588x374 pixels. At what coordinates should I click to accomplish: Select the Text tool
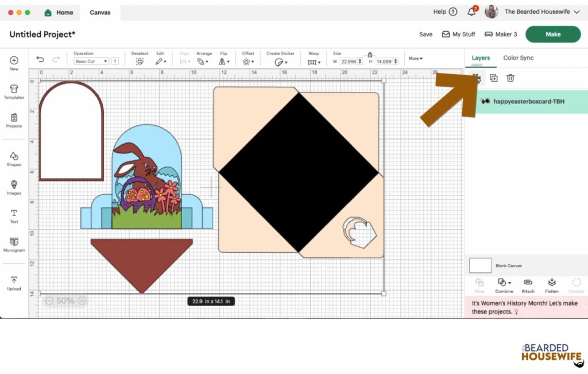point(14,217)
